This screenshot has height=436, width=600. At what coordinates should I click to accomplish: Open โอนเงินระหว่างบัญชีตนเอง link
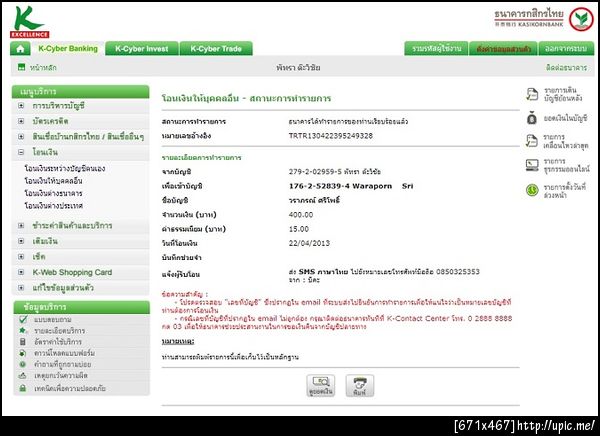tap(65, 168)
